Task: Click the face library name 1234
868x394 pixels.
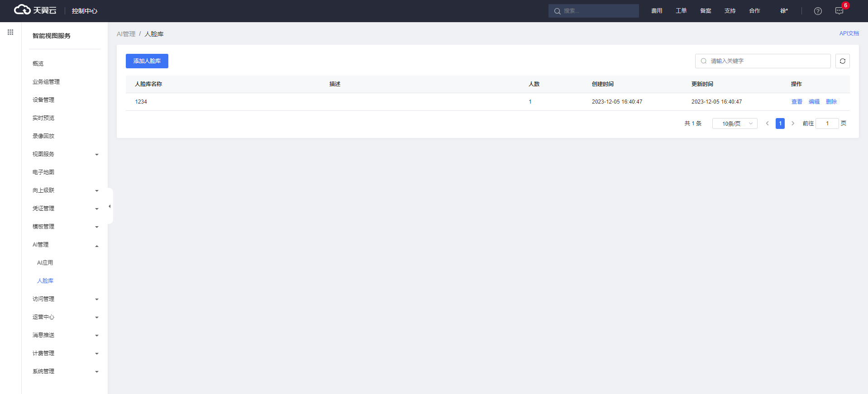Action: pos(141,102)
